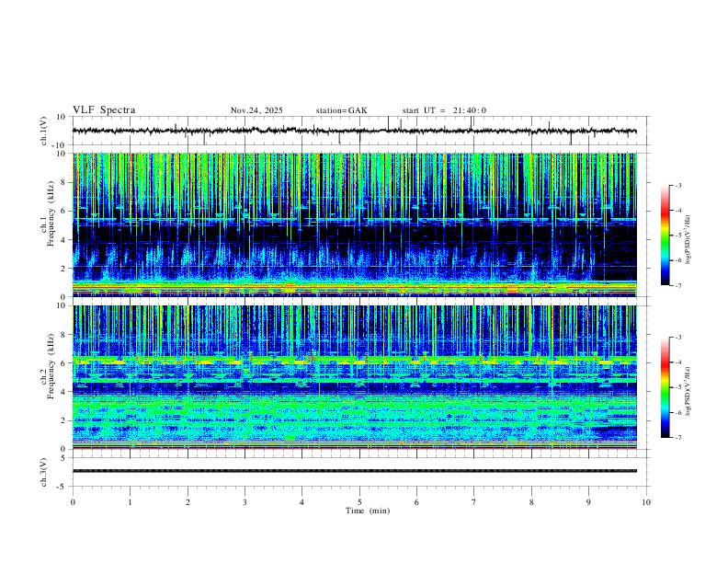Click time axis tick label "7"

[x=474, y=502]
